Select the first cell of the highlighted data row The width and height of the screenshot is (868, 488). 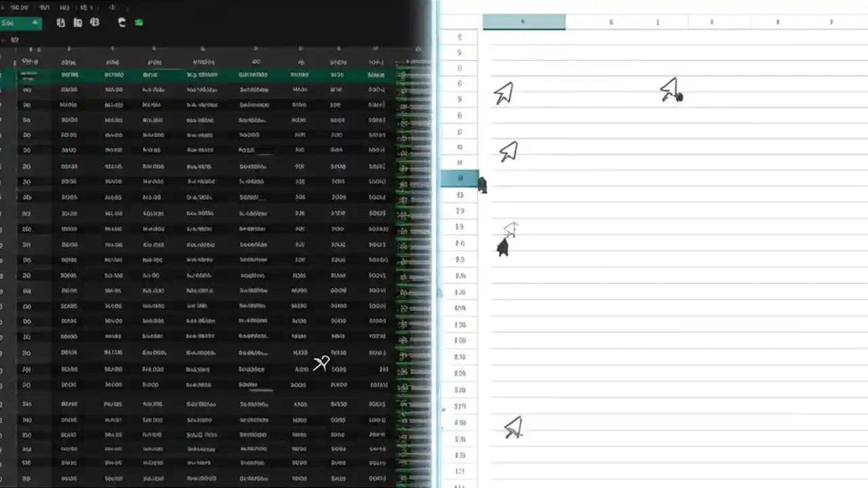(27, 75)
